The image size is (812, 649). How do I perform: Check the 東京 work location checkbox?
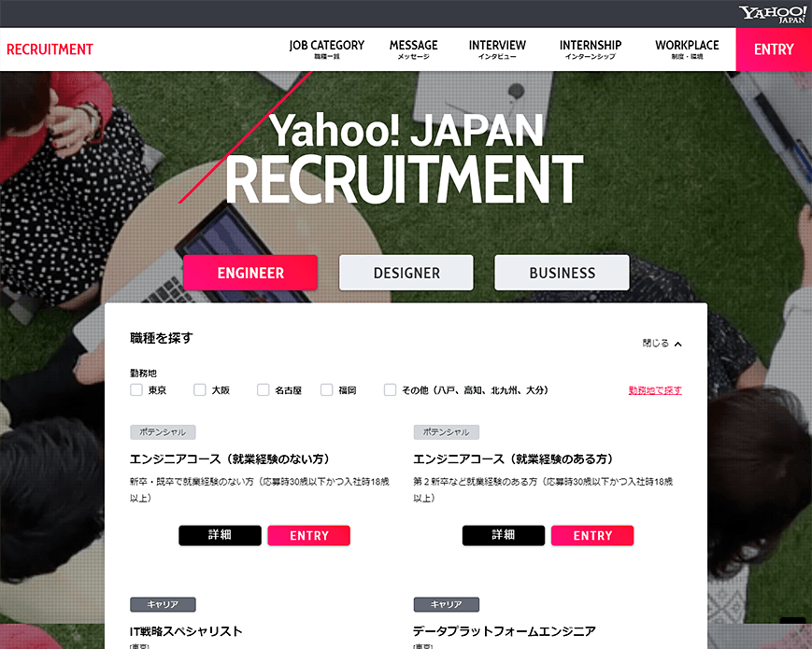[135, 389]
